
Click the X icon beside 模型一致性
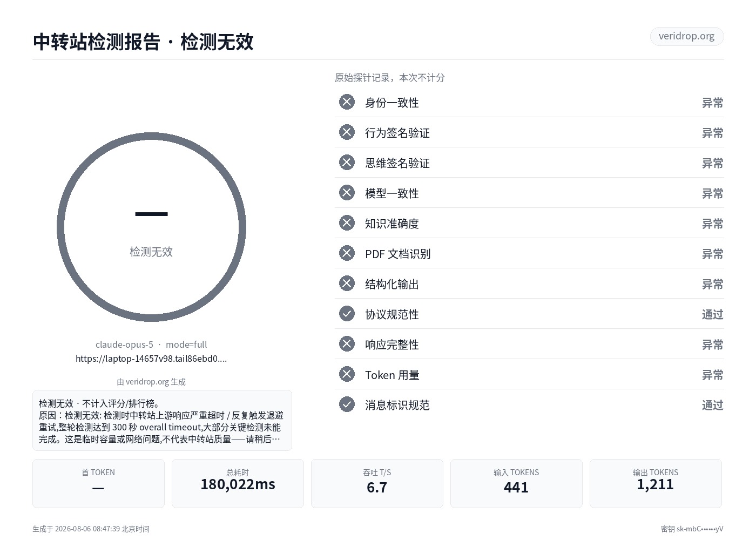tap(347, 193)
